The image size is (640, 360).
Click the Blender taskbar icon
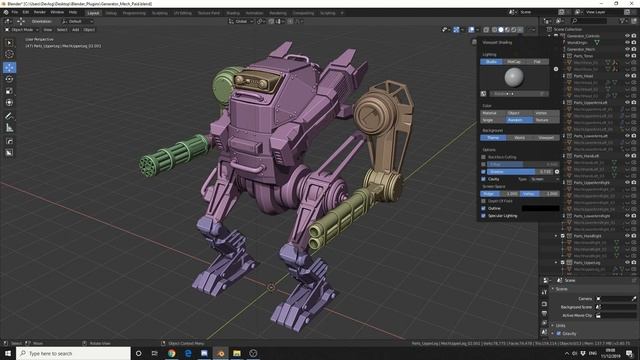(x=220, y=353)
